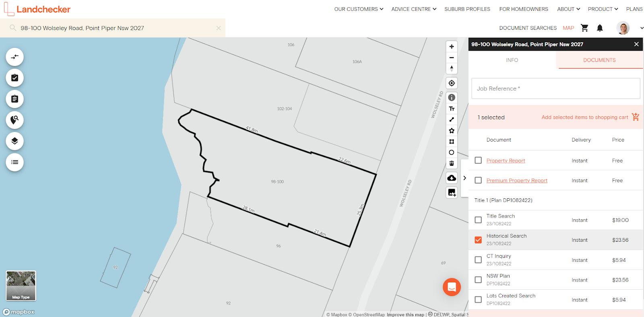Viewport: 644px width, 317px height.
Task: Open the Plans page
Action: click(x=634, y=9)
